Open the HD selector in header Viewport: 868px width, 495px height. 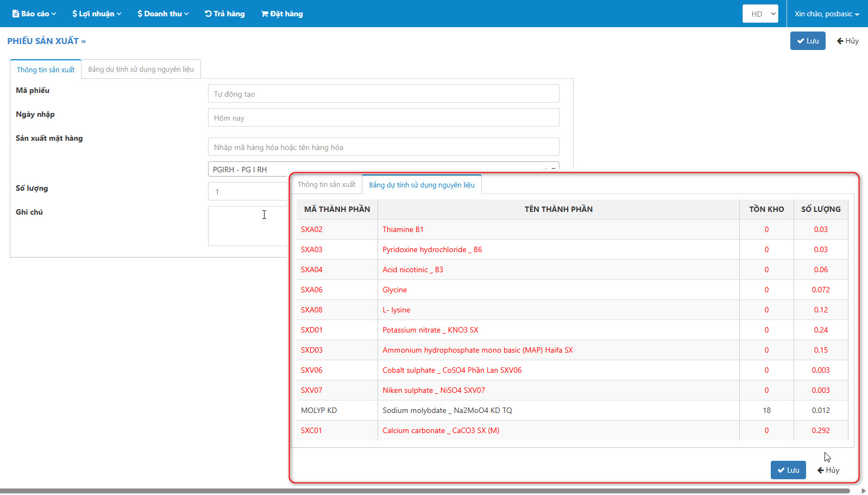(x=760, y=14)
